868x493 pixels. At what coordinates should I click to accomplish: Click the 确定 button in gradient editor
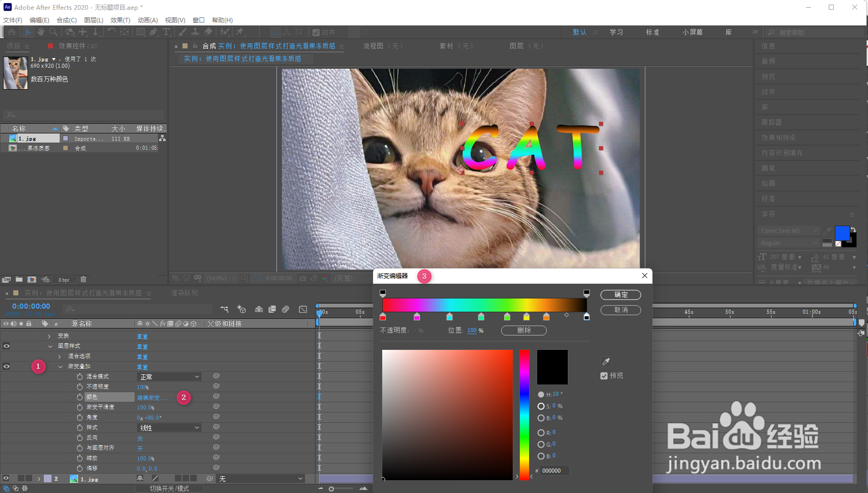[x=621, y=295]
